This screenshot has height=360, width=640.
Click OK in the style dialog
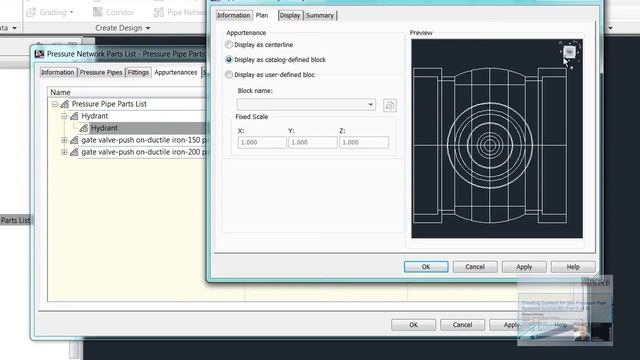pyautogui.click(x=426, y=267)
